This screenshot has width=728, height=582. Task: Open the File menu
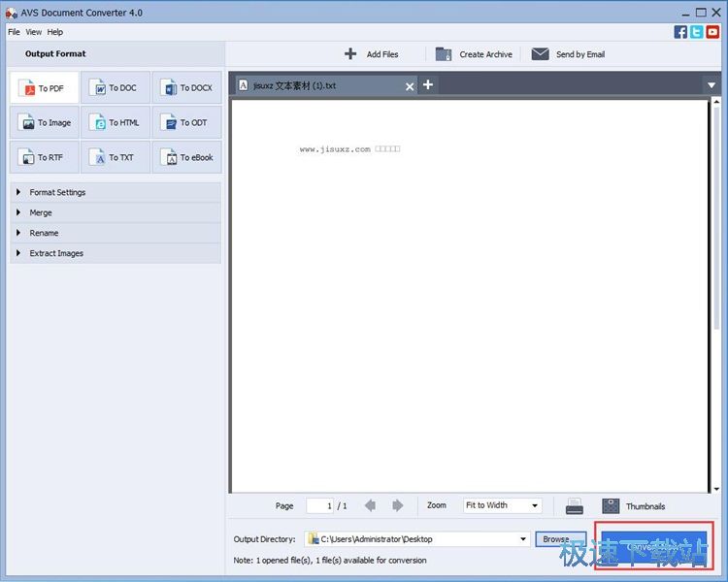14,32
